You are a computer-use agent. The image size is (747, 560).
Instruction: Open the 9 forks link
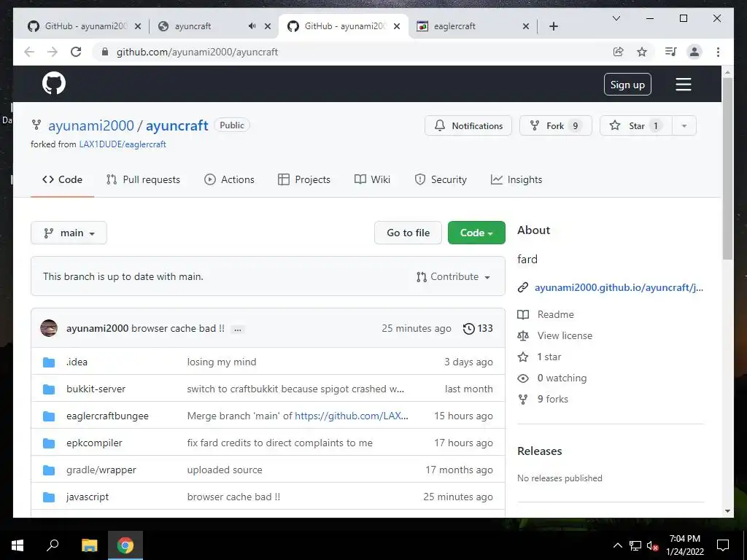pyautogui.click(x=553, y=399)
